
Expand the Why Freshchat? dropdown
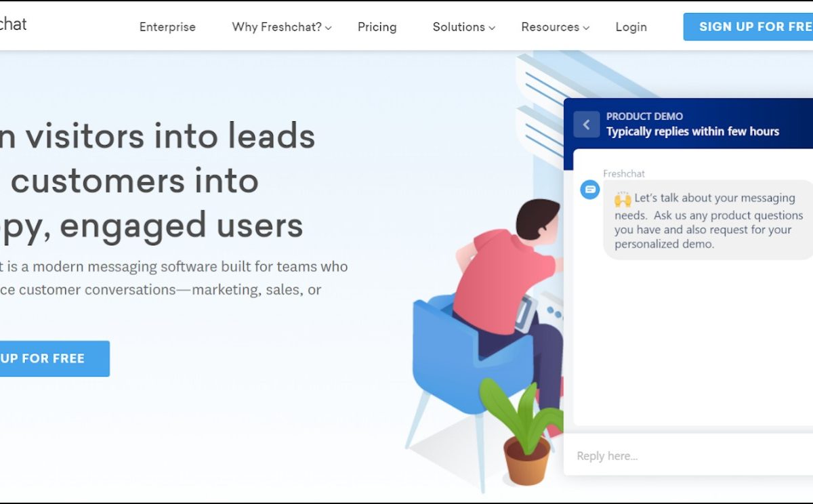click(x=281, y=27)
